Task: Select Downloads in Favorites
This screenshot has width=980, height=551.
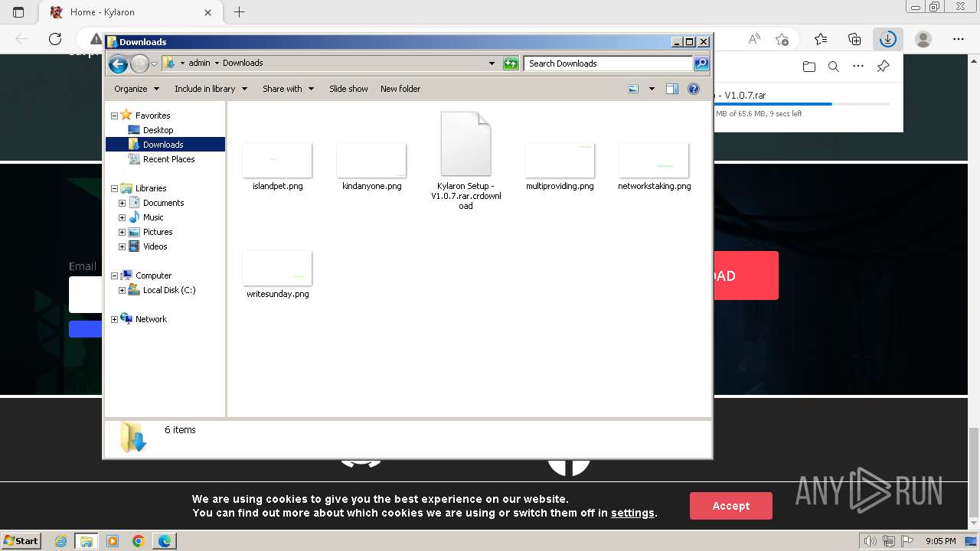Action: (163, 145)
